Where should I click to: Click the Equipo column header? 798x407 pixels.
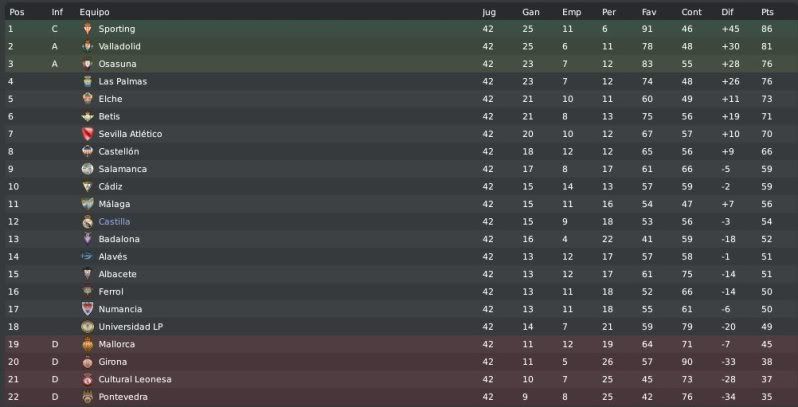(x=95, y=12)
